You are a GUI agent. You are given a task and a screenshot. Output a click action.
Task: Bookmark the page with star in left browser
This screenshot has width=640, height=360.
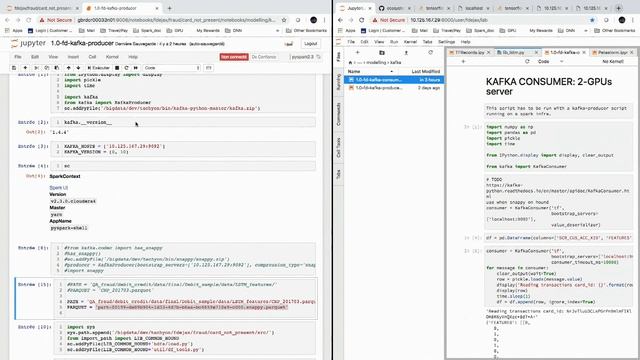pos(284,20)
